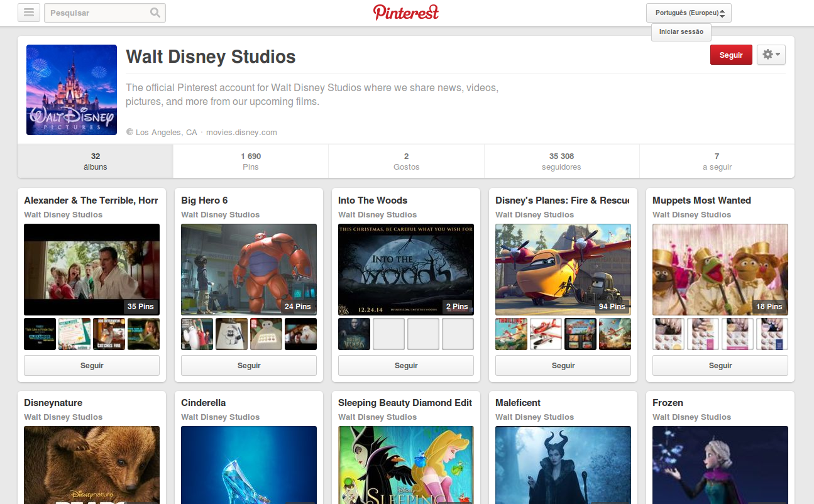Follow the Into The Woods board
This screenshot has height=504, width=814.
(x=406, y=366)
